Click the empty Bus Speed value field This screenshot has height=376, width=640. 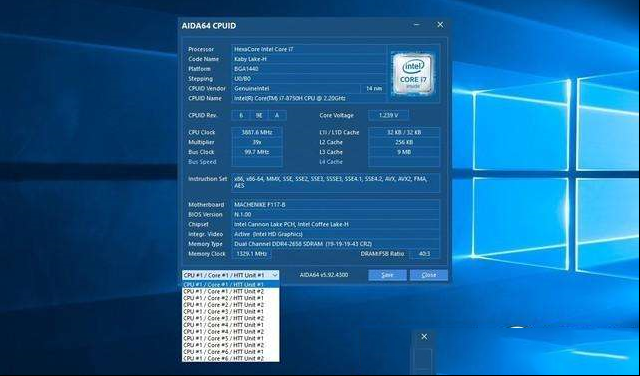point(257,162)
